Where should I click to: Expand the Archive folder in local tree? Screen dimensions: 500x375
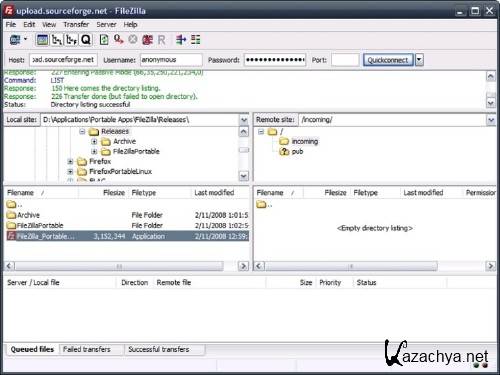94,142
